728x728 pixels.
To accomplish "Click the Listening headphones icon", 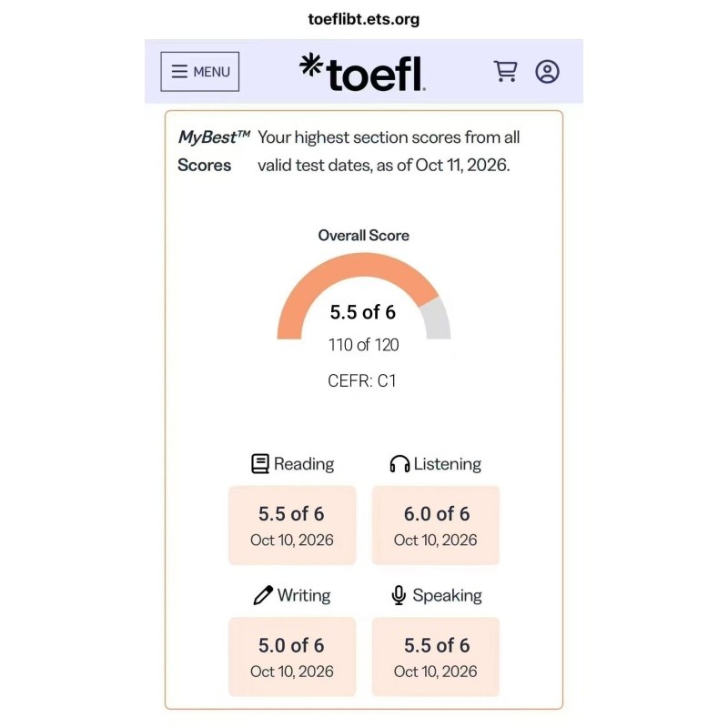I will pyautogui.click(x=399, y=464).
